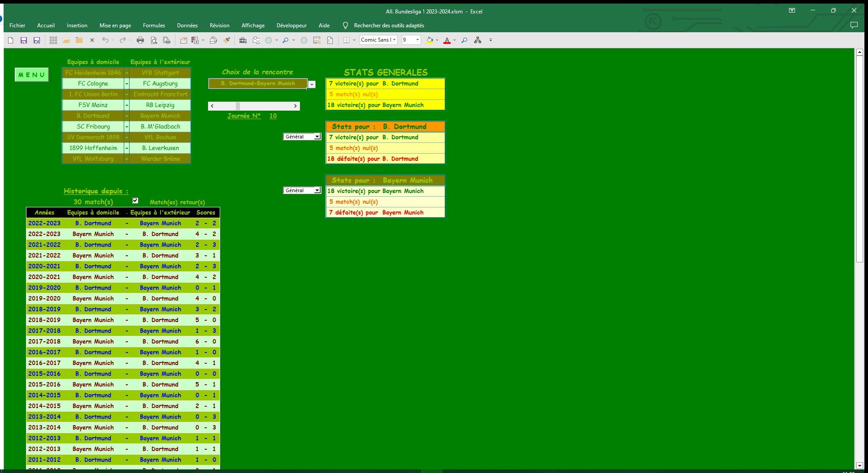This screenshot has width=868, height=473.
Task: Click the Undo arrow
Action: [105, 40]
